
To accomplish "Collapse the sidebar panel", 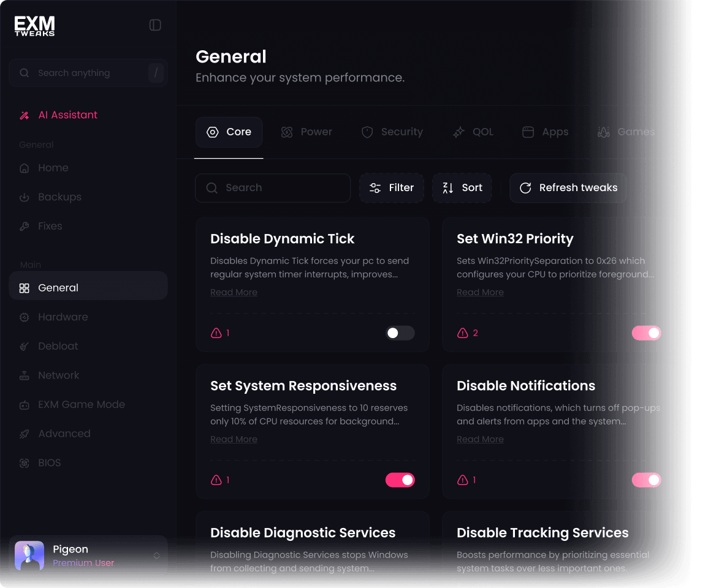I will tap(155, 24).
